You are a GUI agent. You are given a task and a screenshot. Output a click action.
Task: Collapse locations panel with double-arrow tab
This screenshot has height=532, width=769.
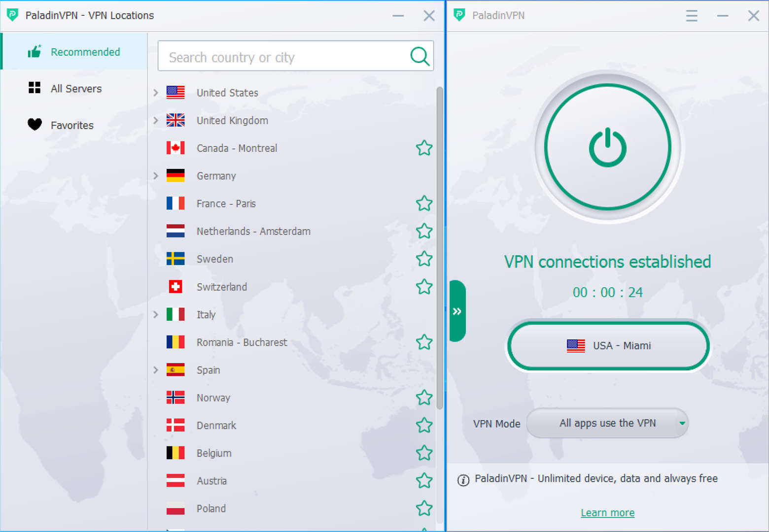click(x=457, y=311)
